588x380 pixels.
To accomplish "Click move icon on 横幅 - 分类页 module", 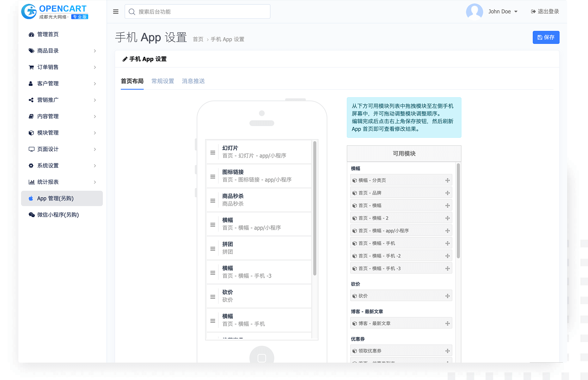I will coord(447,180).
